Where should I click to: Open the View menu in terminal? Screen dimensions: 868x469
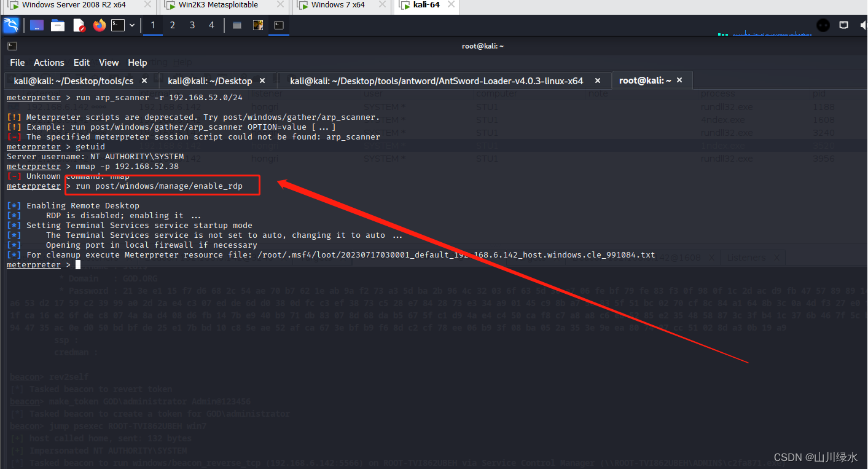109,63
